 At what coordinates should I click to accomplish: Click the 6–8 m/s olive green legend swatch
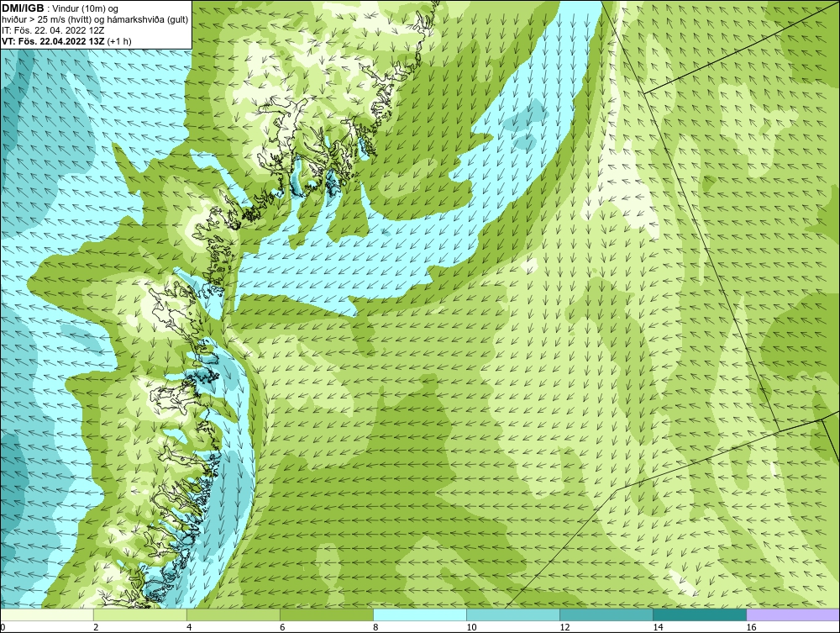click(326, 615)
